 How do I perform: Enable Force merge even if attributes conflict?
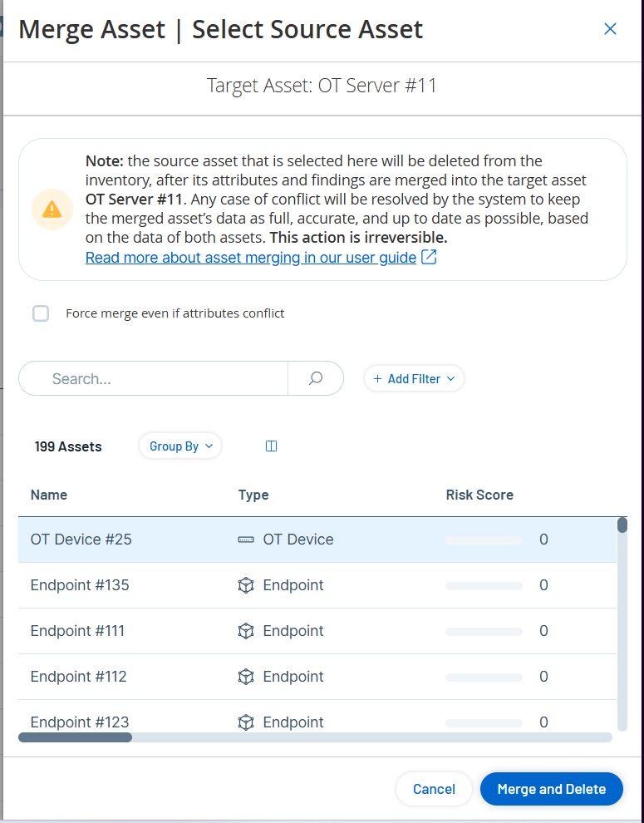click(x=41, y=313)
